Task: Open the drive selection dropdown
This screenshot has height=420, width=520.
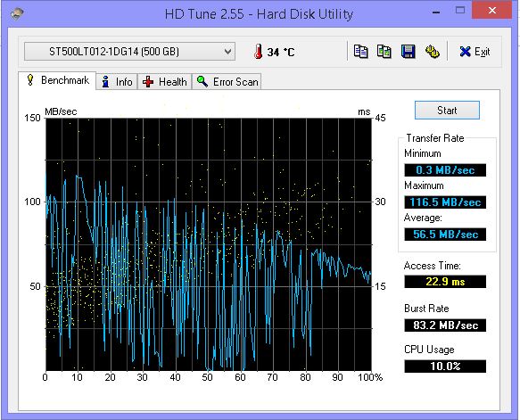Action: 129,52
